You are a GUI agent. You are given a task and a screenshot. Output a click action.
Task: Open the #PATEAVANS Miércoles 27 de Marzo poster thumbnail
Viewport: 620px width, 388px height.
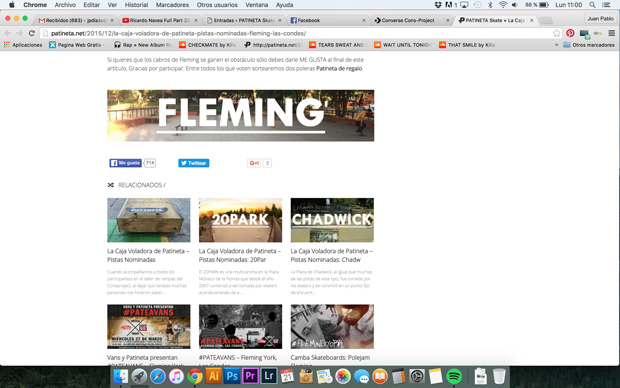149,326
